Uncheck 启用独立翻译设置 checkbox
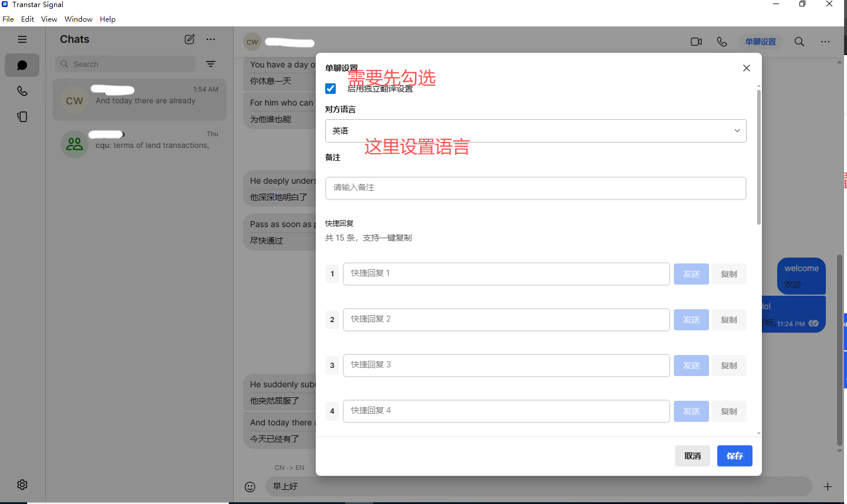The width and height of the screenshot is (847, 504). 330,89
